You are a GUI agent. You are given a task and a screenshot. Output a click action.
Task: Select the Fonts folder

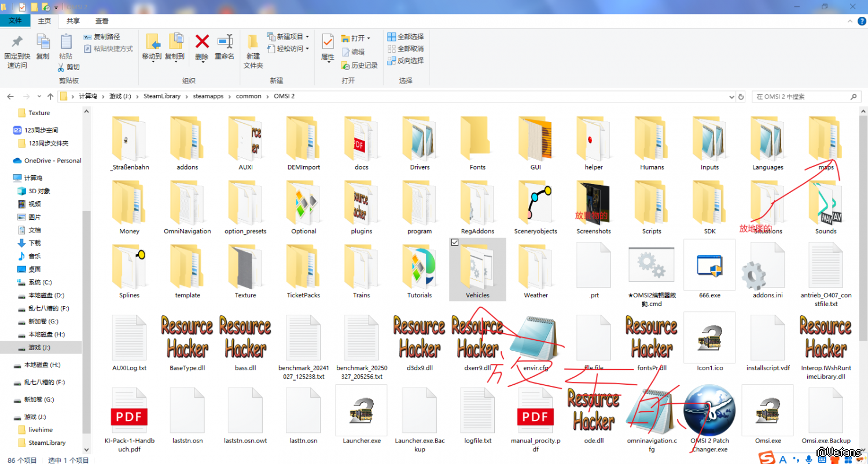477,143
